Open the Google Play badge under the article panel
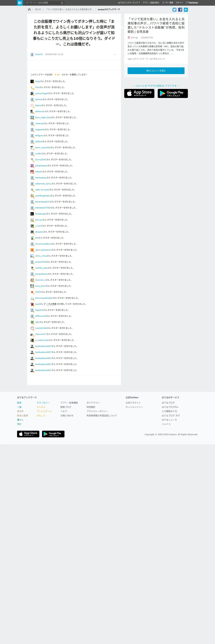215x644 pixels. [x=173, y=93]
